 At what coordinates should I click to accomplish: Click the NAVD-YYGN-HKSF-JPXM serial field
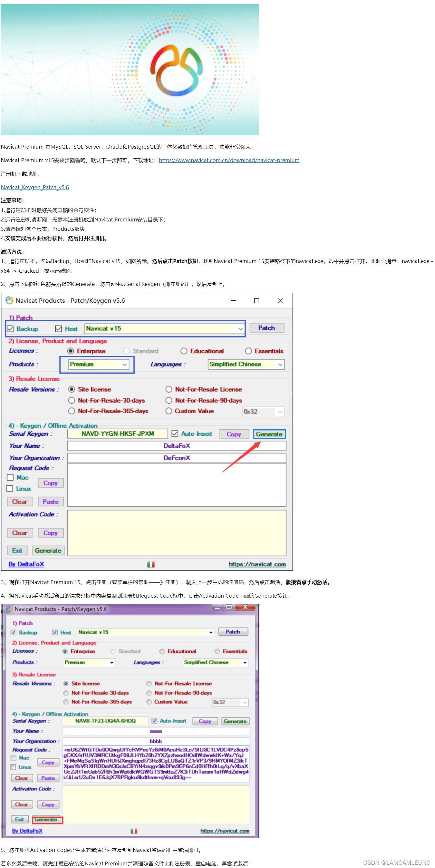118,434
